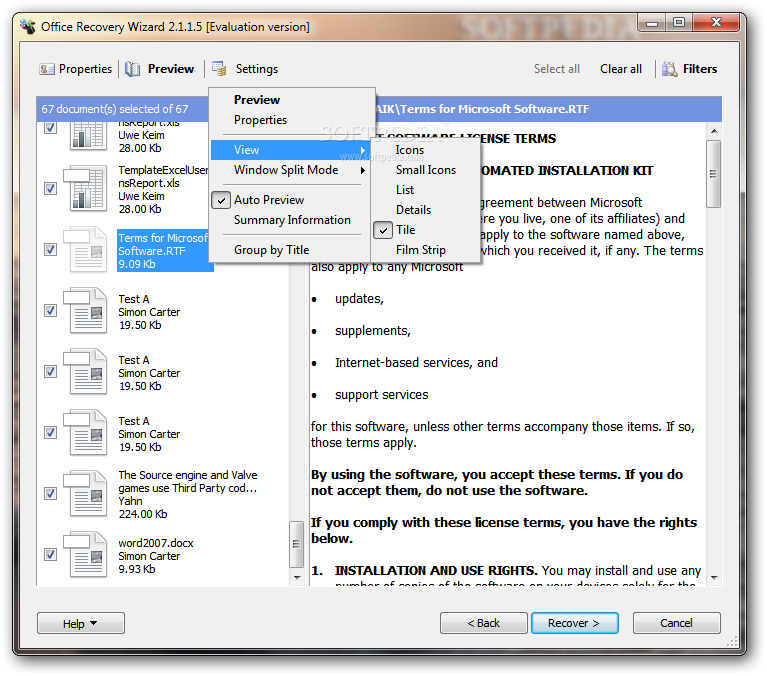Switch to Small Icons view

(x=426, y=170)
